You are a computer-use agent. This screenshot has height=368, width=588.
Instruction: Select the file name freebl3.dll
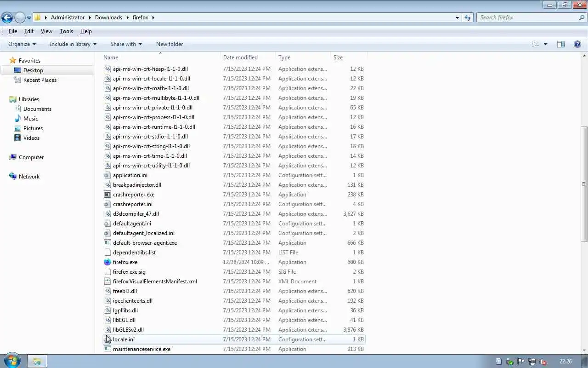tap(125, 291)
